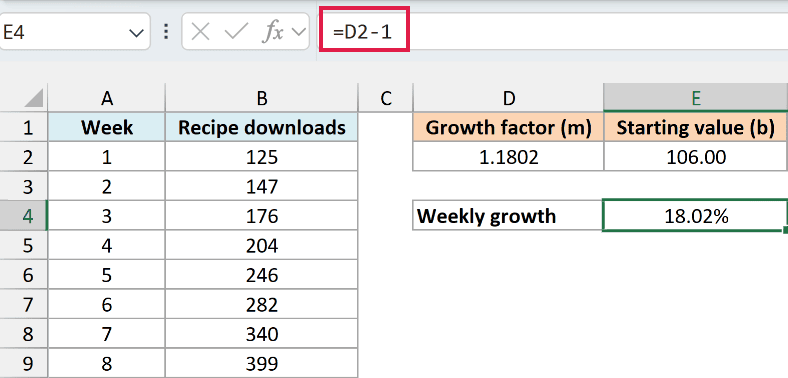788x378 pixels.
Task: Click the three-dot formula bar handle
Action: tap(166, 32)
